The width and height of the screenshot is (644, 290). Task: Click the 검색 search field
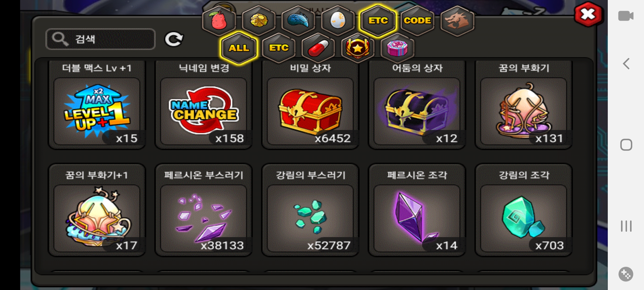click(101, 39)
